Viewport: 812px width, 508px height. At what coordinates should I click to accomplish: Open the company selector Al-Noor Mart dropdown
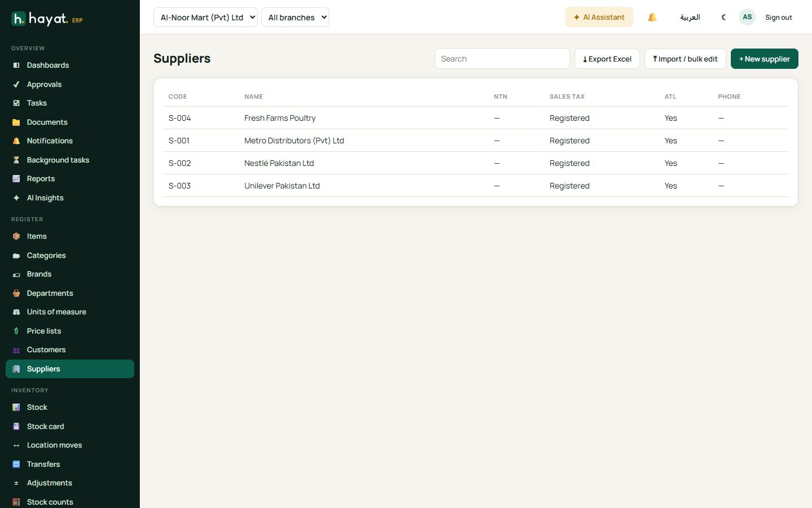pos(205,17)
